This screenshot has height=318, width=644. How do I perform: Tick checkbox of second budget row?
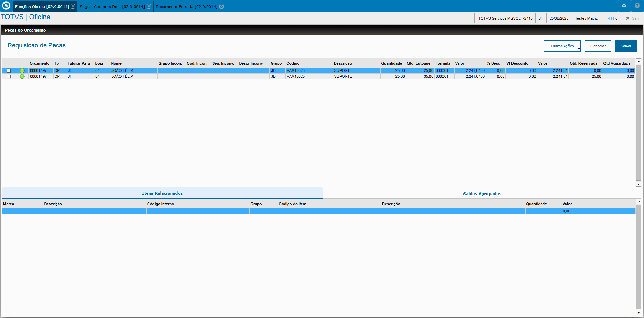tap(9, 76)
